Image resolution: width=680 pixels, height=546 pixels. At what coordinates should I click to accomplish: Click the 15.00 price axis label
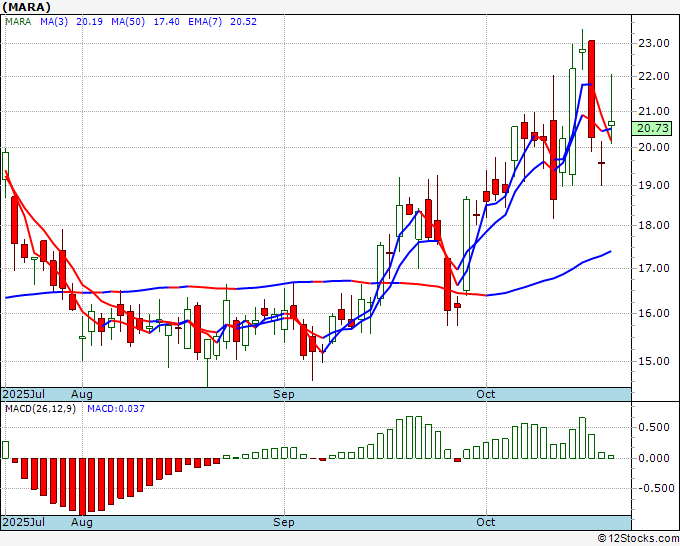pyautogui.click(x=654, y=361)
